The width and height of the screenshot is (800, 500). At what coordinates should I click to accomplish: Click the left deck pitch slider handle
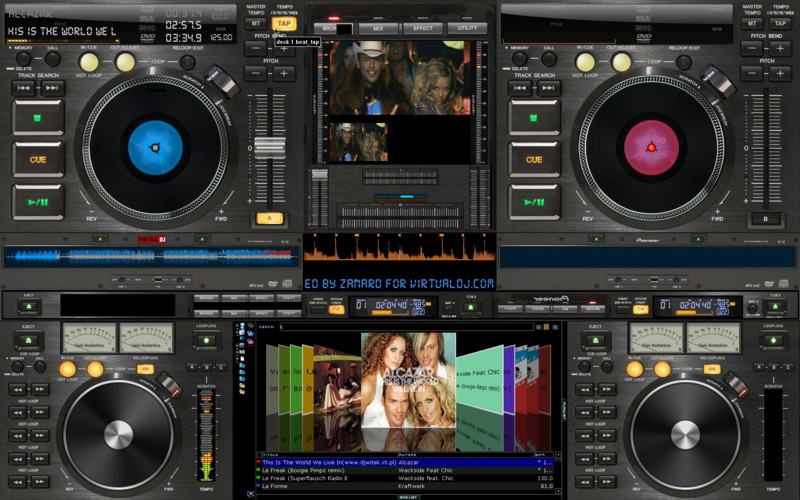269,147
